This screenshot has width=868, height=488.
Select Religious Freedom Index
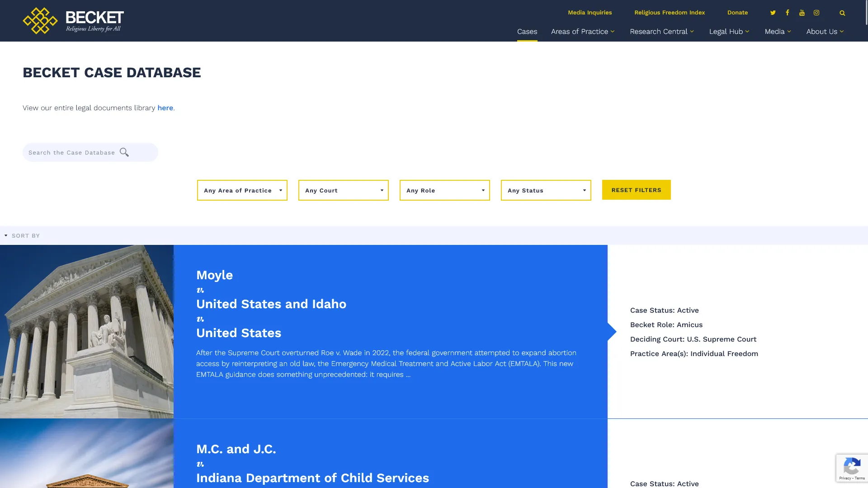pyautogui.click(x=669, y=12)
